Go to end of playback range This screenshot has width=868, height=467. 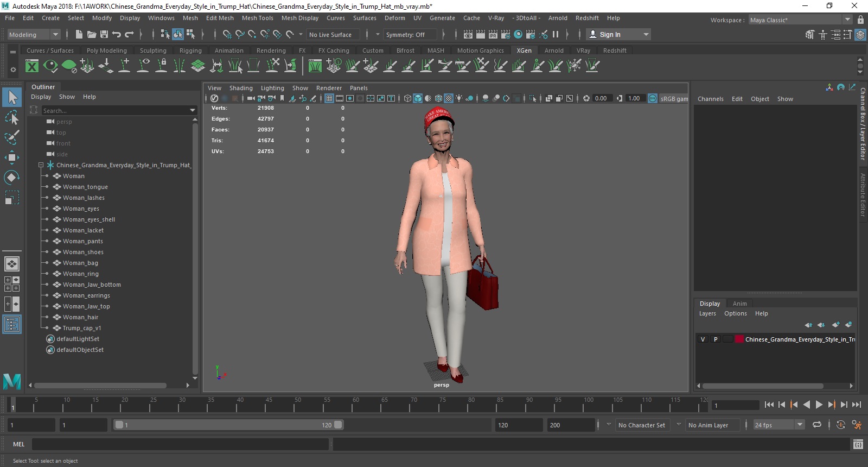[x=857, y=405]
